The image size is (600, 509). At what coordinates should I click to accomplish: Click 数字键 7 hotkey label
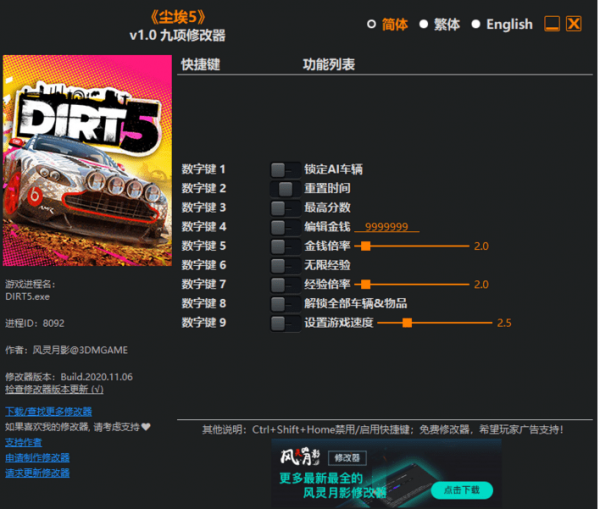pos(204,284)
